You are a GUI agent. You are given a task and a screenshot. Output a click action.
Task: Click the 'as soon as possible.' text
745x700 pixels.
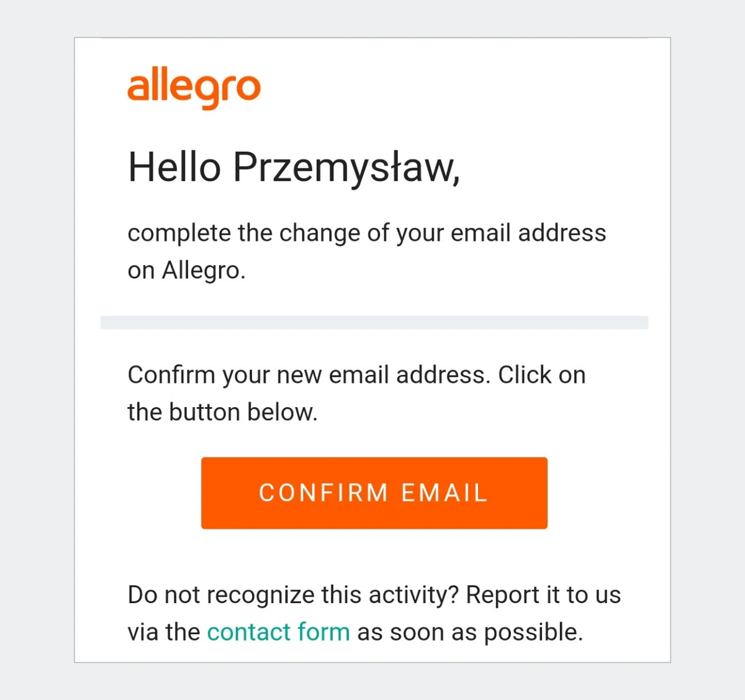click(470, 632)
